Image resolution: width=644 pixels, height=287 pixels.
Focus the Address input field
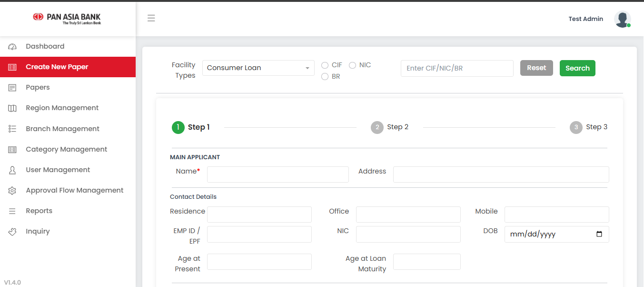click(501, 174)
